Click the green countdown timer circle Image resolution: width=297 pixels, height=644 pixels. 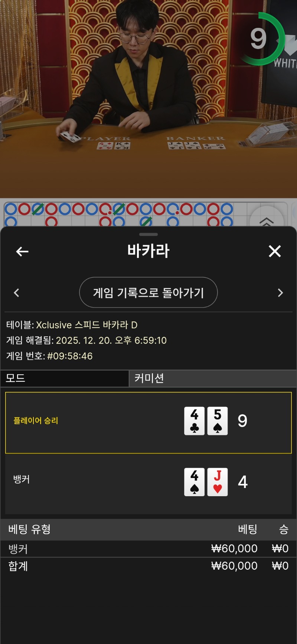(x=261, y=39)
